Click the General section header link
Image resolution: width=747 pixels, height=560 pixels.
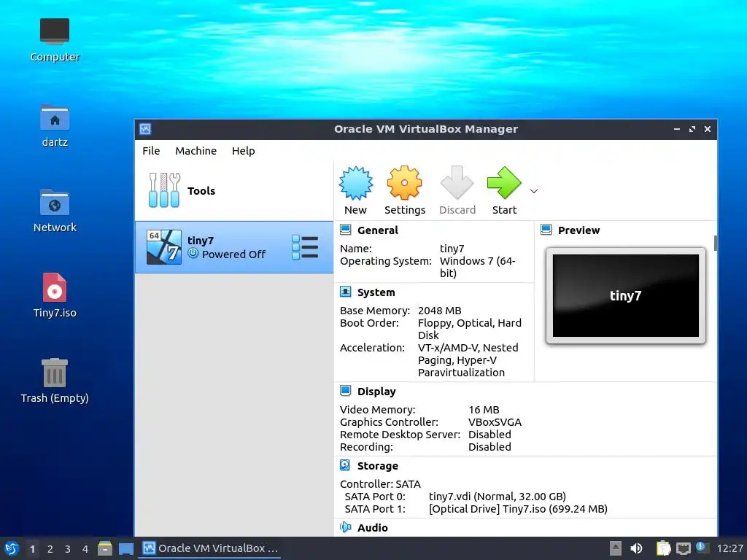tap(377, 230)
